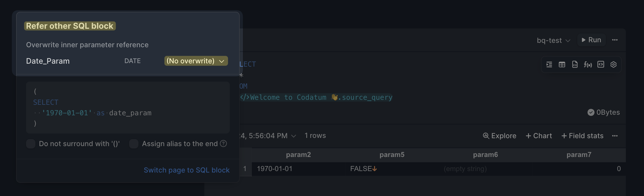Click the table icon in editor toolbar
644x196 pixels.
tap(562, 65)
